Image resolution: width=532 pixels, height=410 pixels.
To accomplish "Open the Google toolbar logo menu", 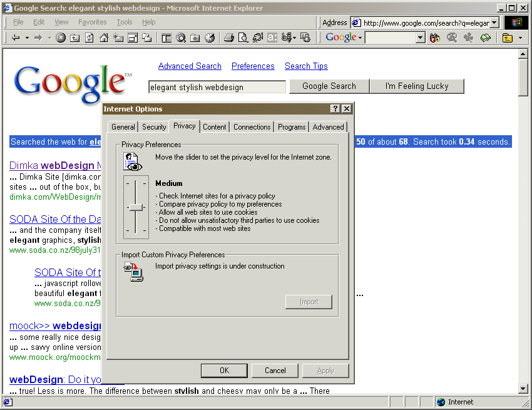I will tap(344, 37).
